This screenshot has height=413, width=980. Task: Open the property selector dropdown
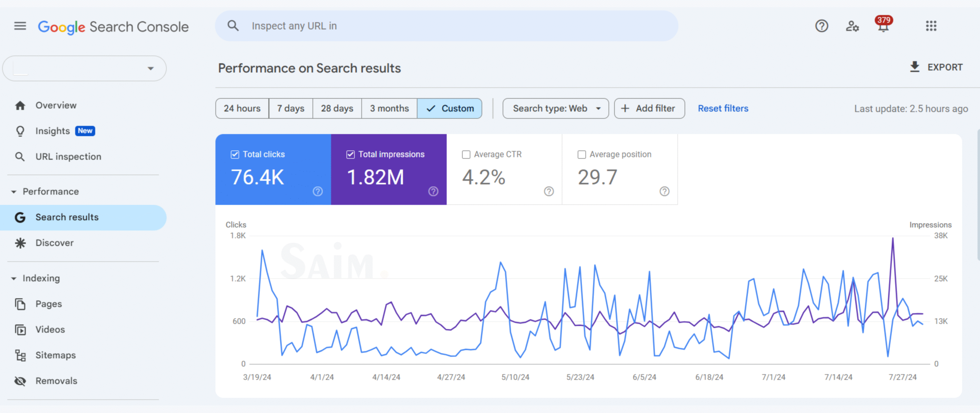[84, 68]
